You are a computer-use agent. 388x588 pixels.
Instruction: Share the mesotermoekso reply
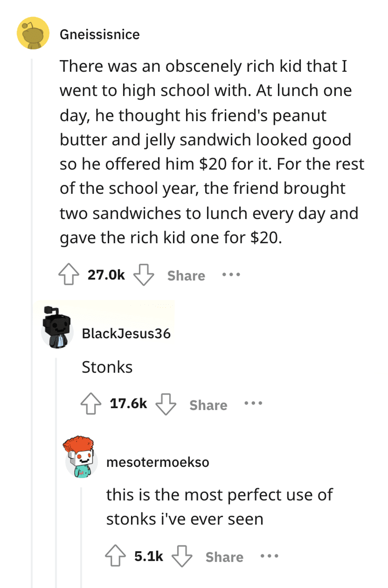[224, 557]
